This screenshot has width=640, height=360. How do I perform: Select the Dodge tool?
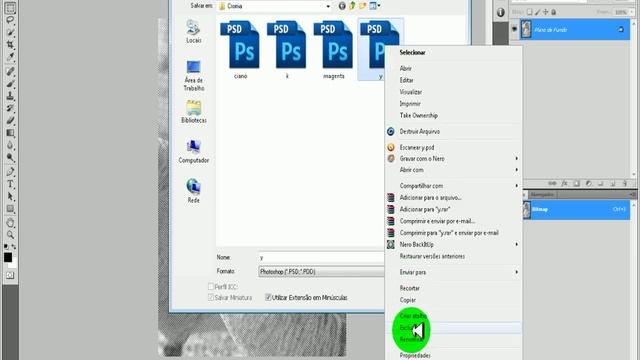pyautogui.click(x=10, y=158)
